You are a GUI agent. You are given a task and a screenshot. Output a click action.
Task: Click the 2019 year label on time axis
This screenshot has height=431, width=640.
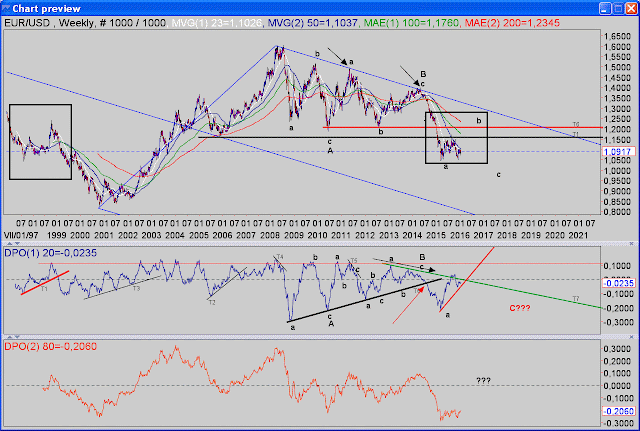click(x=531, y=235)
